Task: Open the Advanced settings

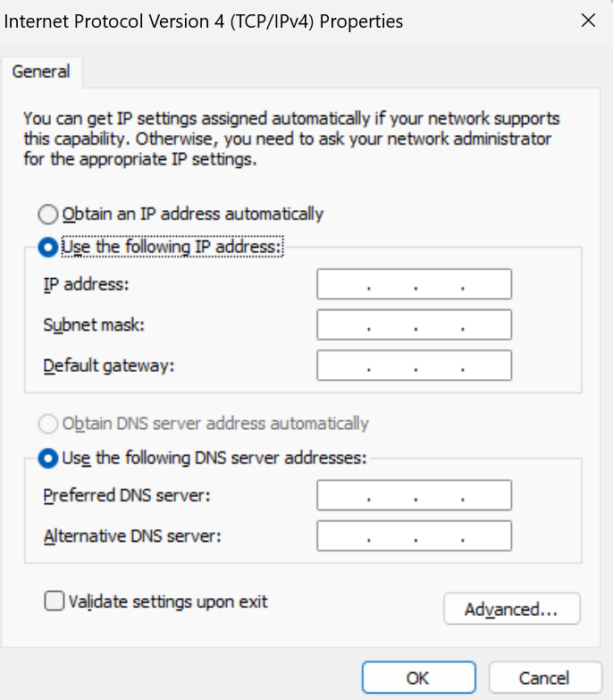Action: tap(511, 610)
